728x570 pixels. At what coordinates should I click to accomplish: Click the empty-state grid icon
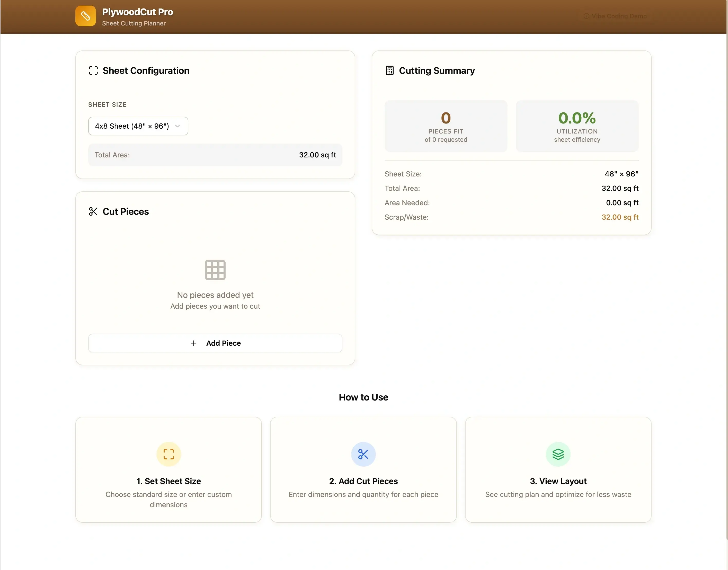(x=215, y=270)
